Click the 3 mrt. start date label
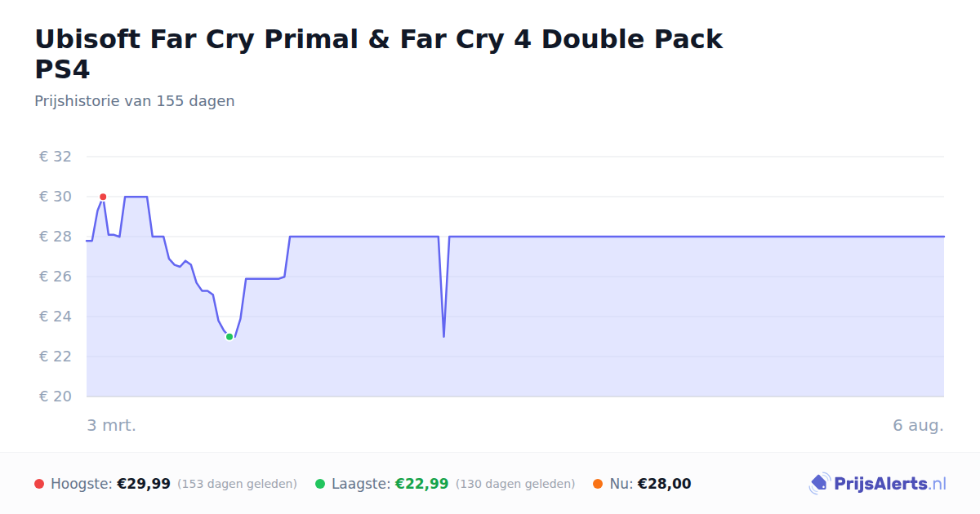 112,425
